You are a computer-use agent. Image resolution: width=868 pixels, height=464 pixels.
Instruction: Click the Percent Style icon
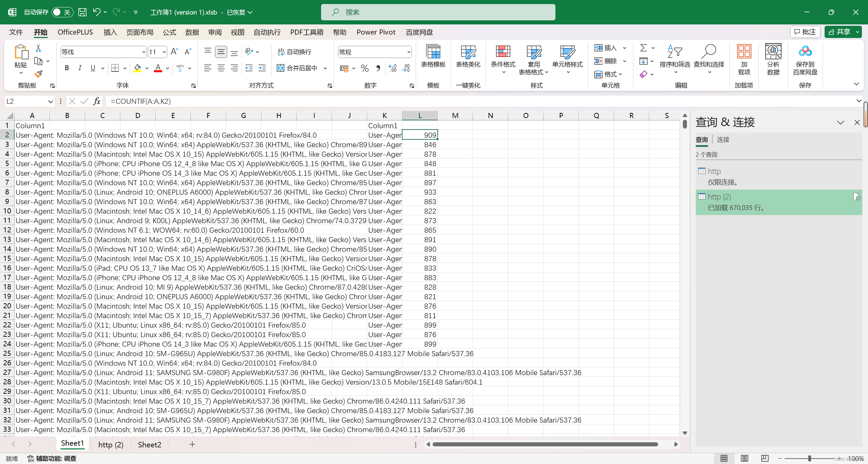tap(365, 68)
